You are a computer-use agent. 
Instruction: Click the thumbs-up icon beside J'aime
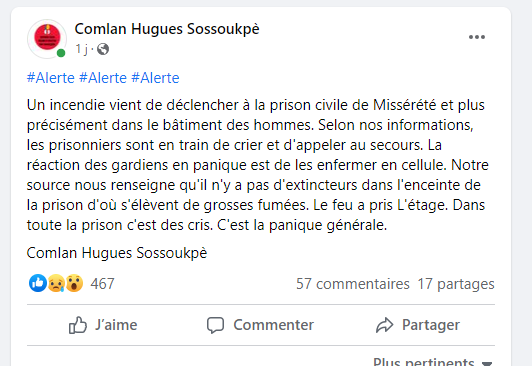78,325
